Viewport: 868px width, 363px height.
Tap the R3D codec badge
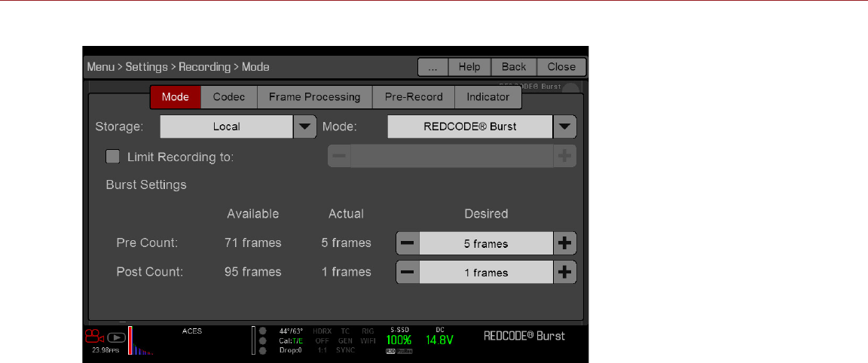(x=390, y=352)
